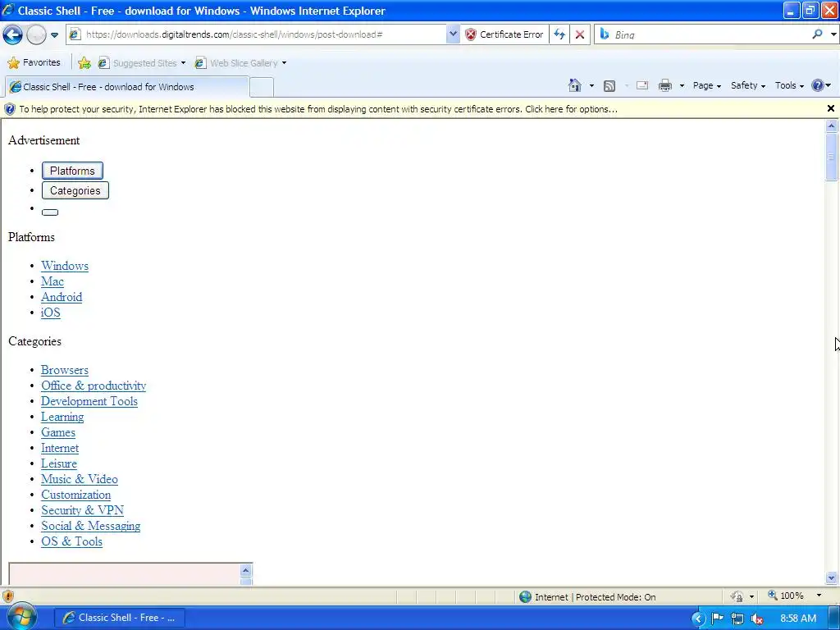
Task: Open the zoom level 100% dropdown
Action: pyautogui.click(x=819, y=596)
